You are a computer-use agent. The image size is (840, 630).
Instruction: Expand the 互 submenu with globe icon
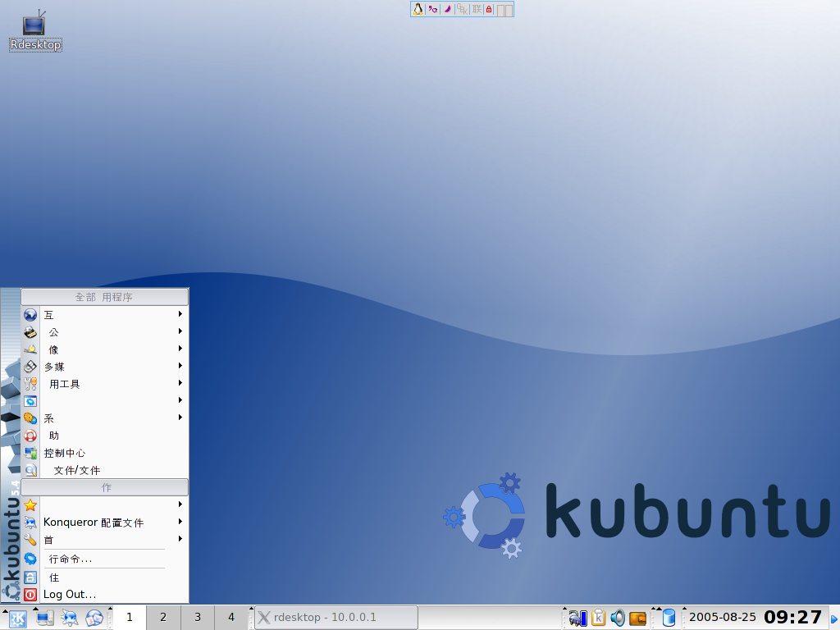pos(105,314)
